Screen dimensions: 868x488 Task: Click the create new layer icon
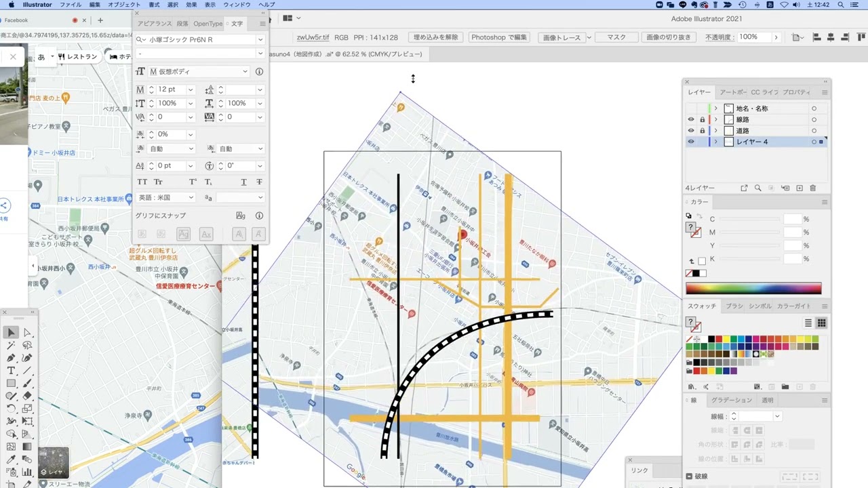[x=800, y=188]
